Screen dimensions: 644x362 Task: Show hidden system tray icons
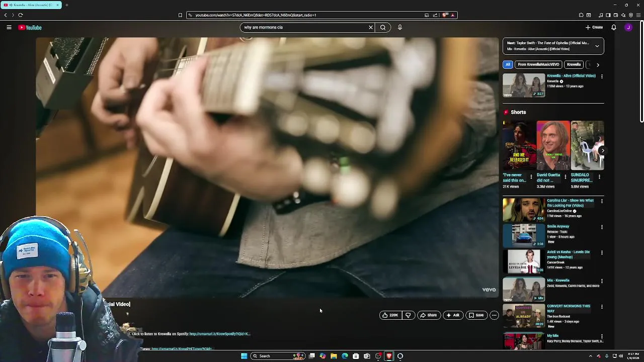591,356
